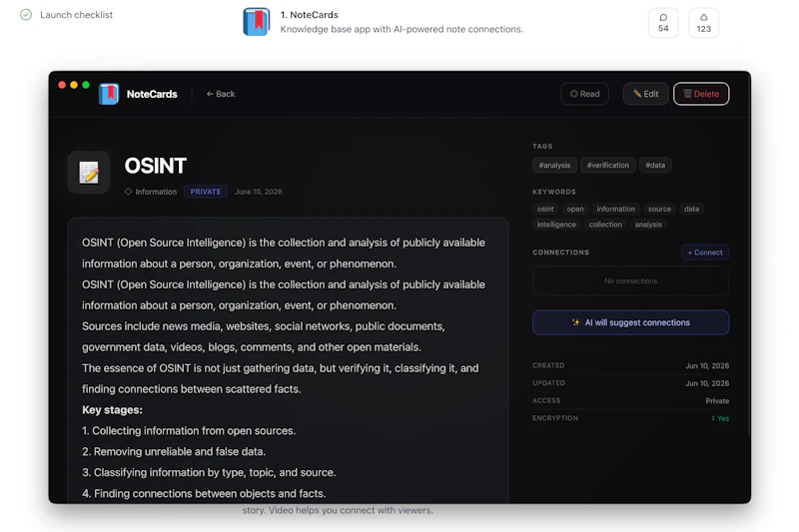Click the Encryption Yes value
The width and height of the screenshot is (799, 532).
pos(720,418)
